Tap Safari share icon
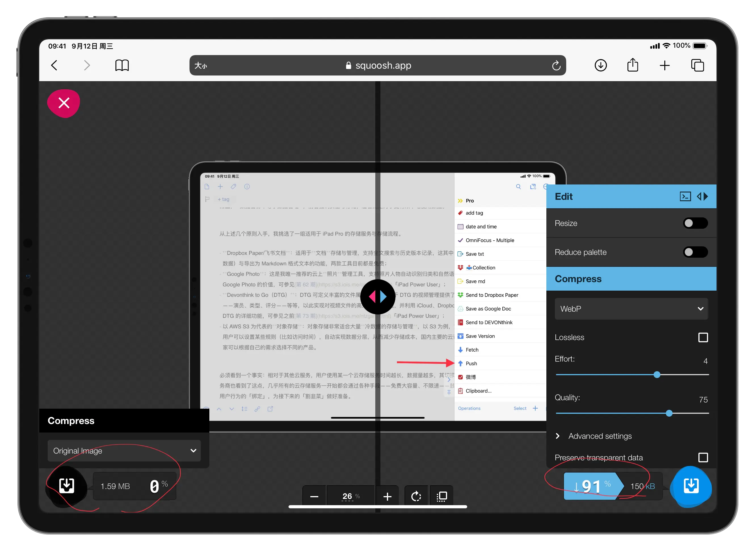This screenshot has height=552, width=756. point(633,65)
